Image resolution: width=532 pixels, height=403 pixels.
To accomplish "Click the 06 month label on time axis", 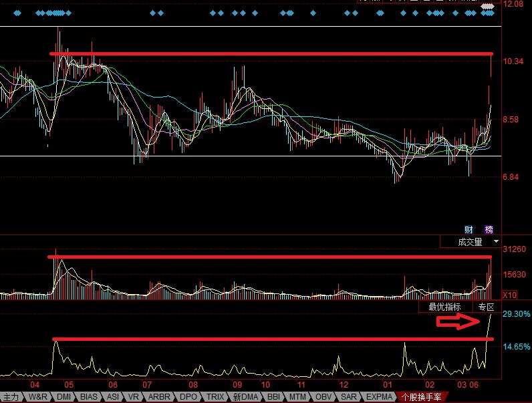I will pos(113,385).
